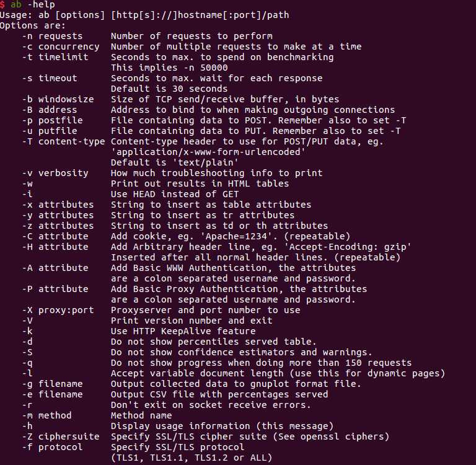Click the red dollar prompt symbol
Screen dimensions: 476x465
pyautogui.click(x=2, y=4)
